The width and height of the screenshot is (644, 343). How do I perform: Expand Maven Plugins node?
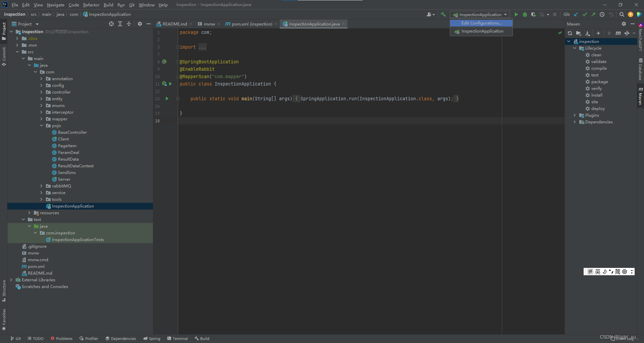[x=575, y=115]
